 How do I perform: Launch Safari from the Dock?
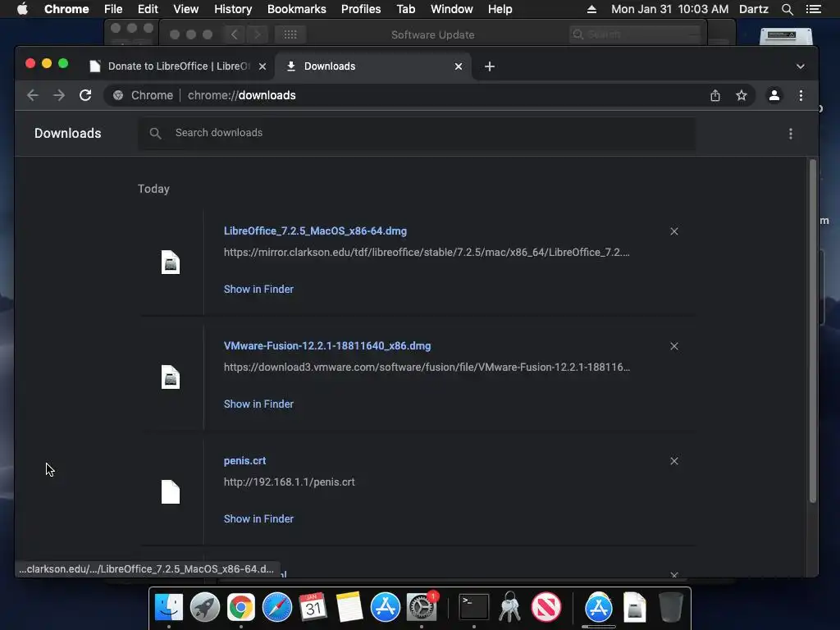pyautogui.click(x=277, y=607)
